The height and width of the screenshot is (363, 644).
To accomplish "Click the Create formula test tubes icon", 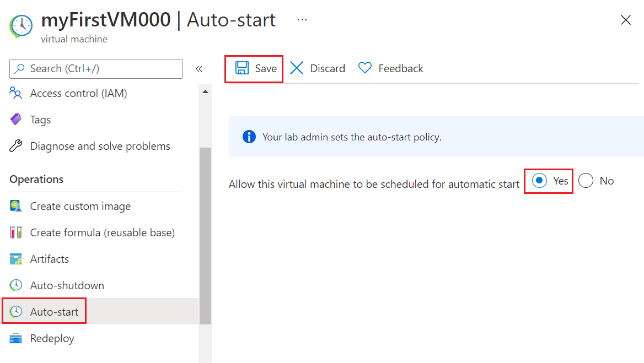I will click(15, 232).
